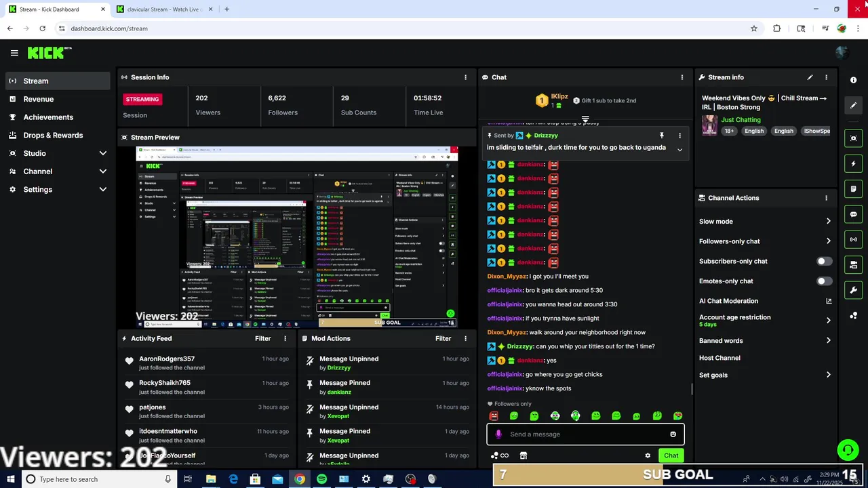Click the pin icon on pinned message
This screenshot has height=488, width=868.
pos(662,136)
